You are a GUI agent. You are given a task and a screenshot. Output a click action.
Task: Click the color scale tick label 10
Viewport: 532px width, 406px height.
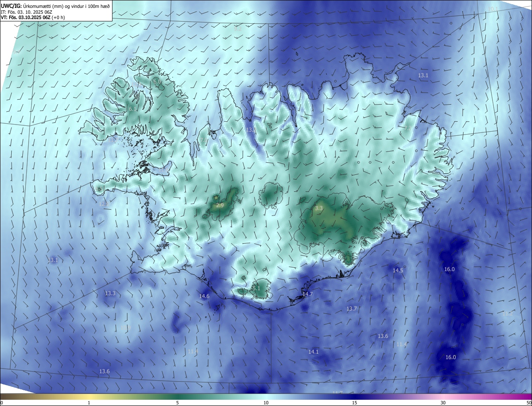coord(266,403)
